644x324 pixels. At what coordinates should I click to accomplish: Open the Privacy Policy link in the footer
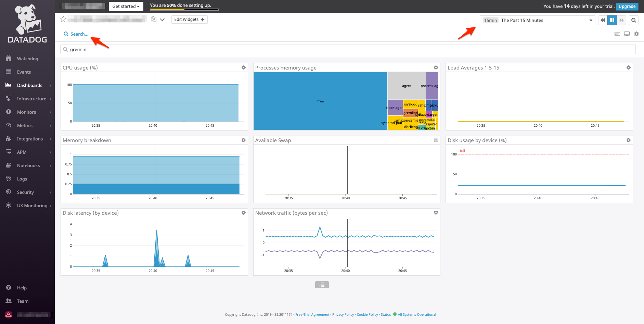343,314
